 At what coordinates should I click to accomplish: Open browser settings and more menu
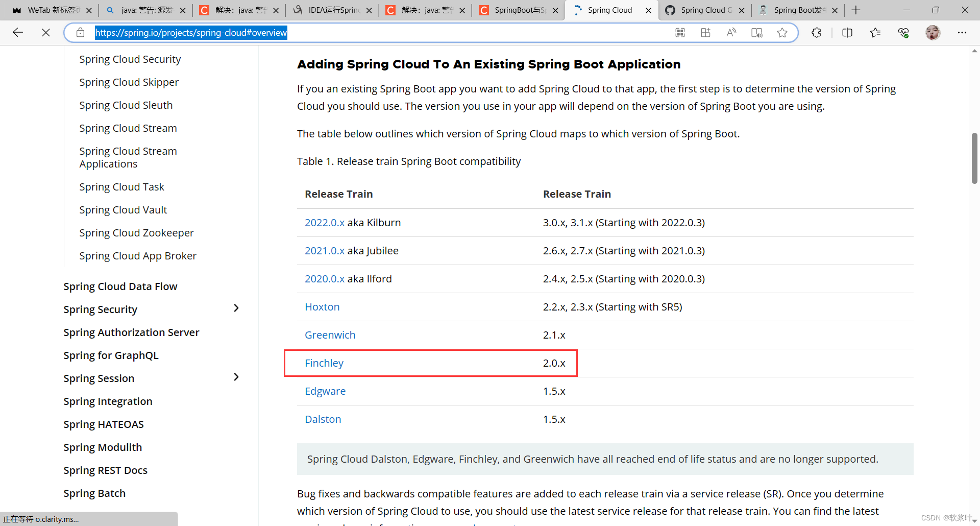tap(962, 33)
